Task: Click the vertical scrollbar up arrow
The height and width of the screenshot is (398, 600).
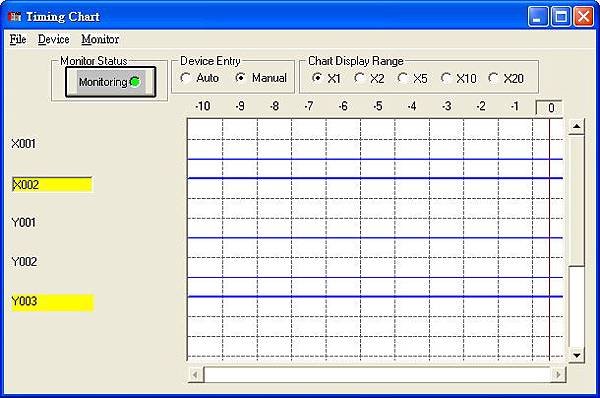Action: click(x=576, y=126)
